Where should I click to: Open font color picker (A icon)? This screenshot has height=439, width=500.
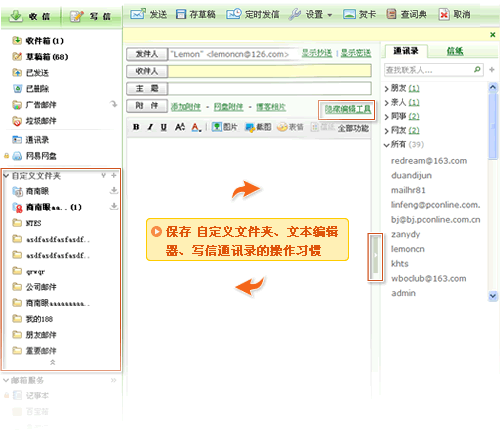tap(196, 127)
